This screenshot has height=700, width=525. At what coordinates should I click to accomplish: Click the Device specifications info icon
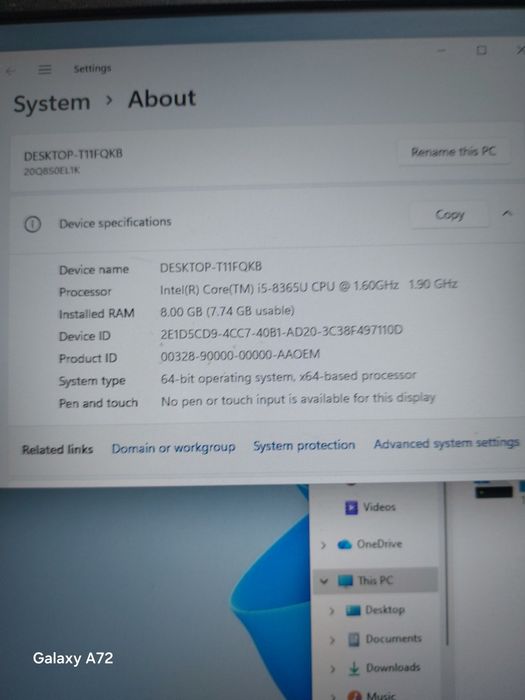(x=32, y=224)
